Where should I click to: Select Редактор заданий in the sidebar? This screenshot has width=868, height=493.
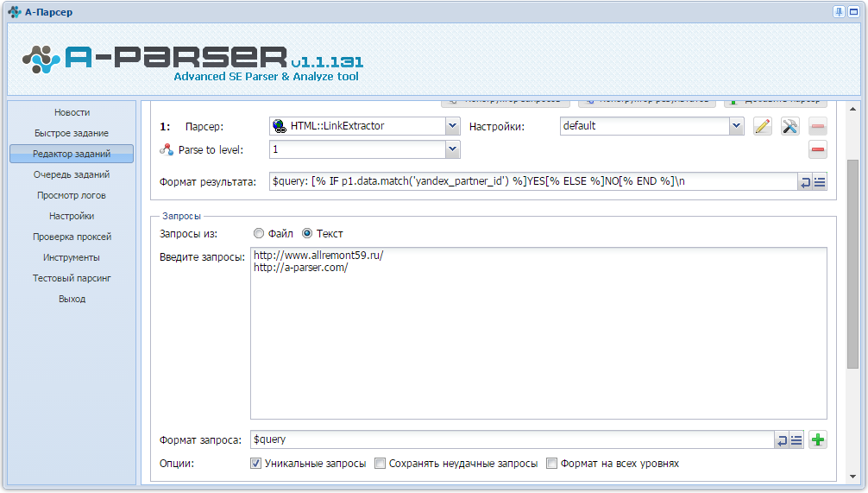(72, 154)
